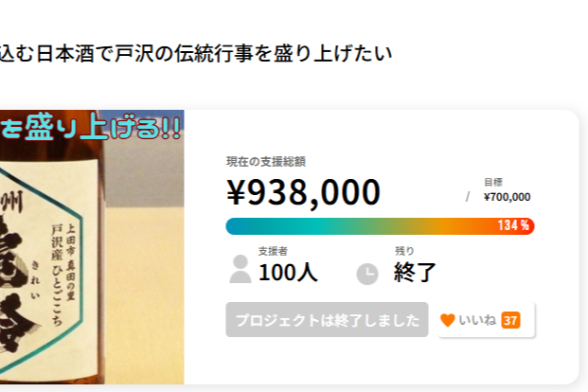Click the ¥700,000 goal amount
The image size is (588, 392).
507,197
